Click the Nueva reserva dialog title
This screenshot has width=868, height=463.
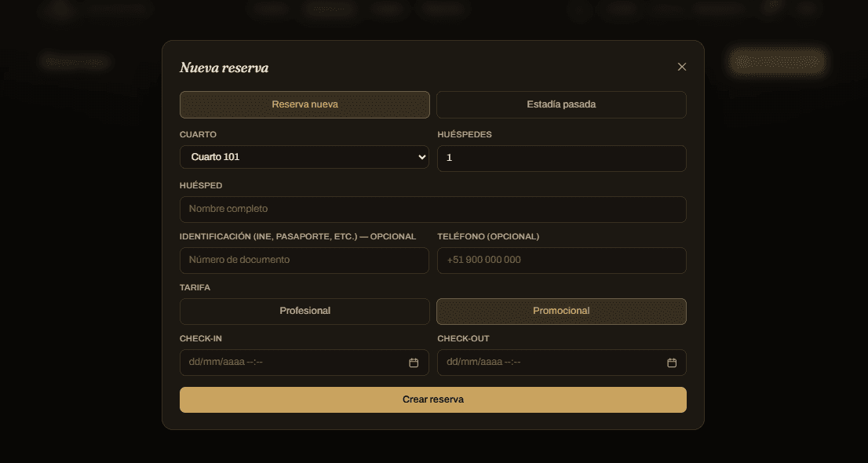224,68
